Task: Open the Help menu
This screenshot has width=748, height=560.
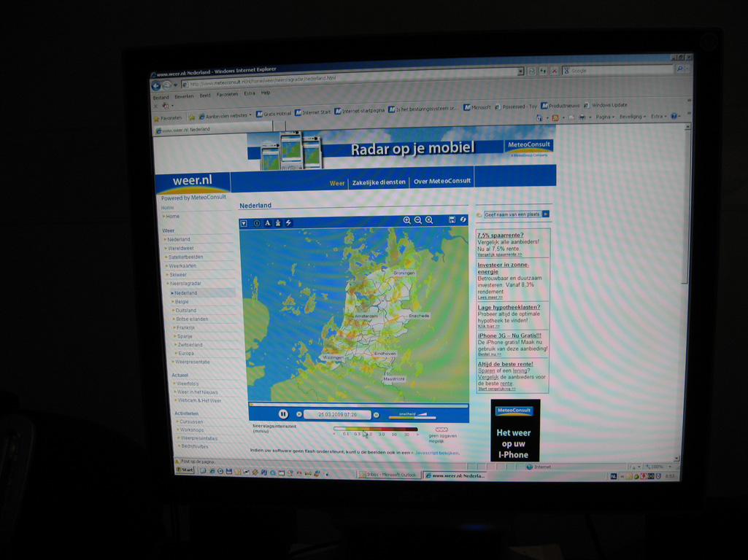Action: (x=266, y=93)
